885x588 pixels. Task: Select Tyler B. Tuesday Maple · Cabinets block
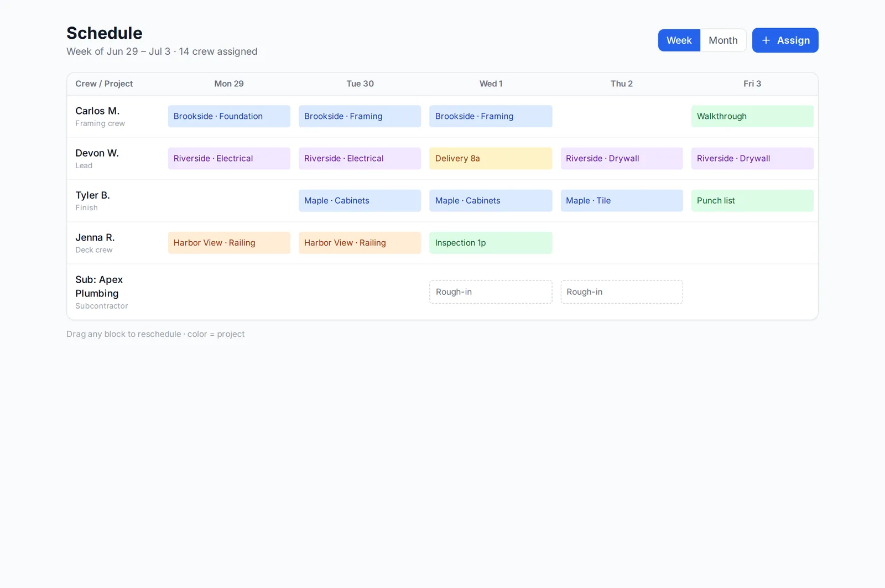(360, 201)
